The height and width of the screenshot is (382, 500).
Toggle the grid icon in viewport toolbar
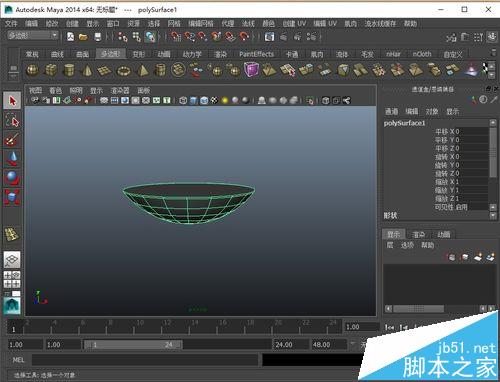104,100
